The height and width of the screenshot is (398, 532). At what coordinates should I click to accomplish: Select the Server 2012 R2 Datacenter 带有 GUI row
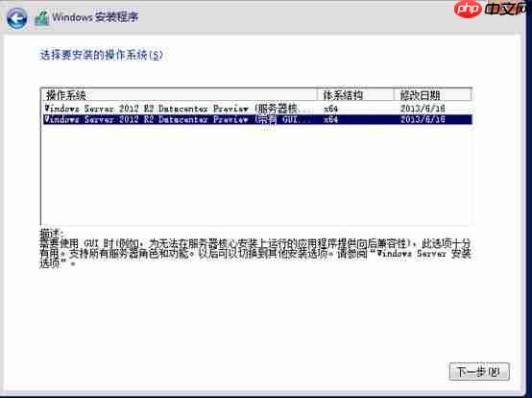coord(256,119)
